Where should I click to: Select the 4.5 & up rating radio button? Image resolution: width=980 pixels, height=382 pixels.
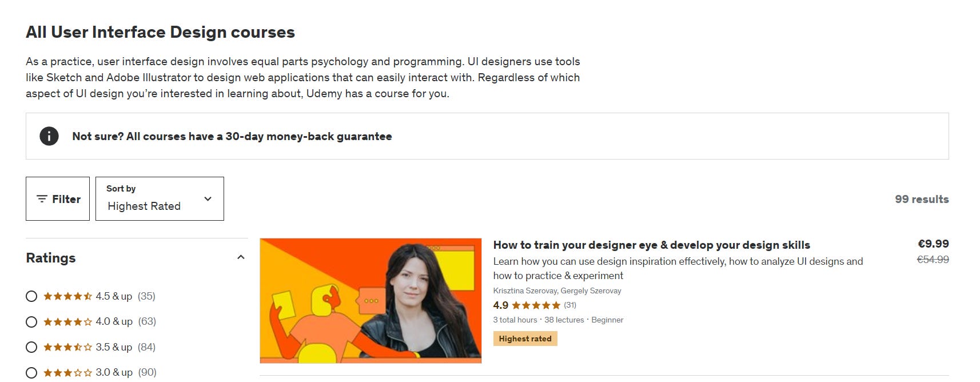(x=31, y=296)
